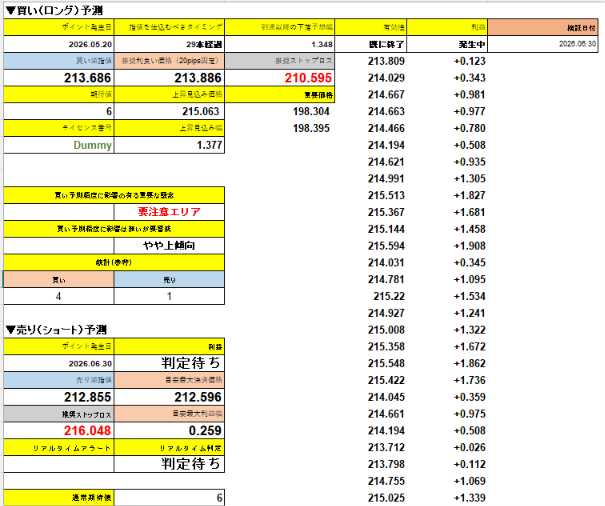The width and height of the screenshot is (605, 506).
Task: Click the profit cell +0.343
Action: click(470, 78)
